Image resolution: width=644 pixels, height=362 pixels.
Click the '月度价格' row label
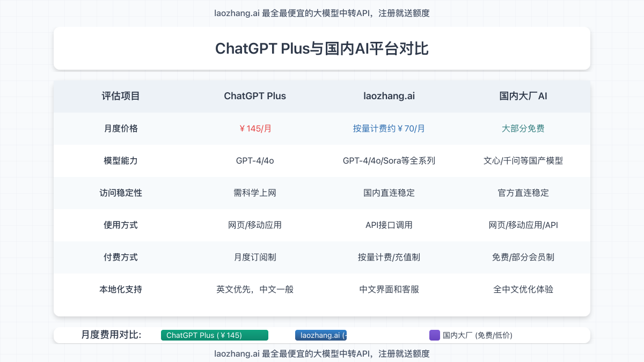121,129
